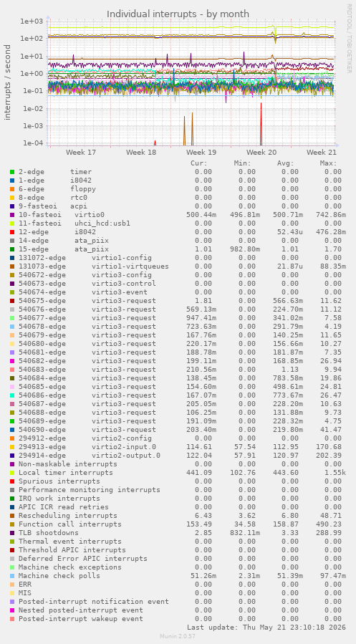356x644 pixels.
Task: Click the orange 294912-edge virtio2-config swatch
Action: coord(12,438)
